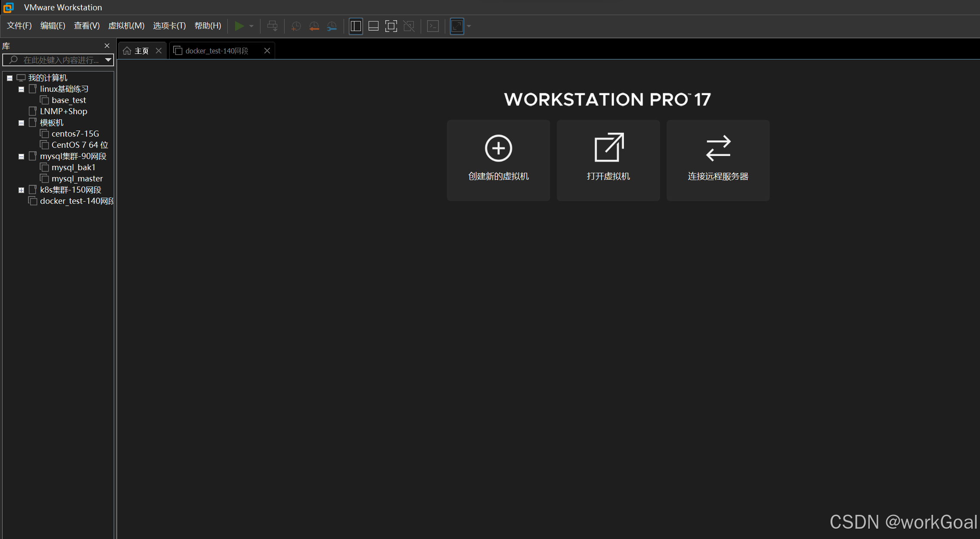The height and width of the screenshot is (539, 980).
Task: Open the 帮助(H) menu
Action: [208, 26]
